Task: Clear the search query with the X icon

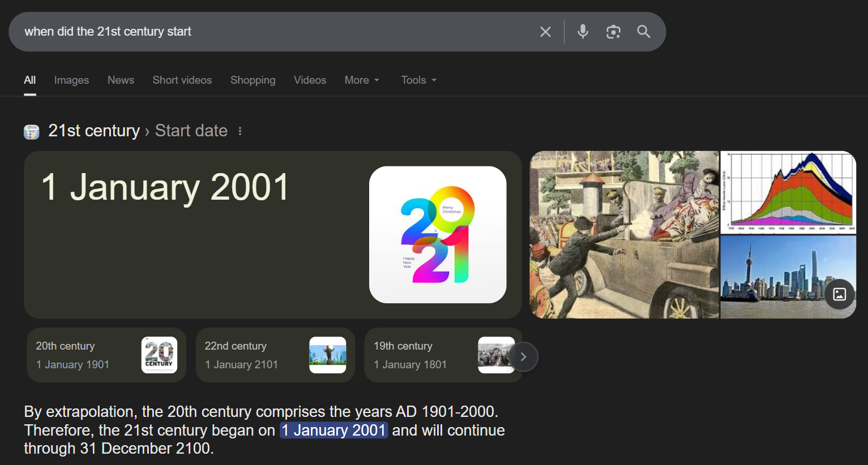Action: [545, 32]
